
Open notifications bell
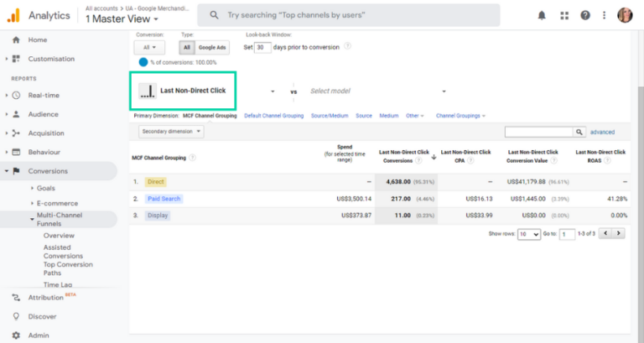[x=542, y=16]
